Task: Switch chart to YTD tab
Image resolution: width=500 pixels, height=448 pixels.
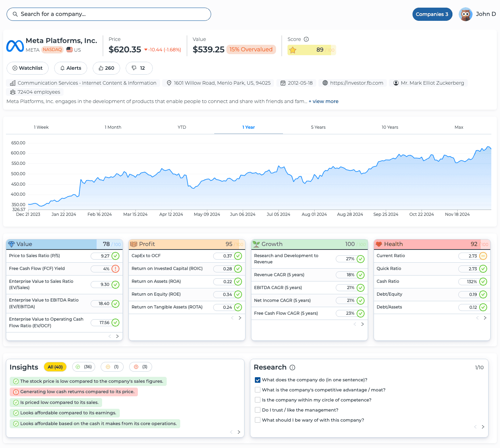Action: pos(182,127)
